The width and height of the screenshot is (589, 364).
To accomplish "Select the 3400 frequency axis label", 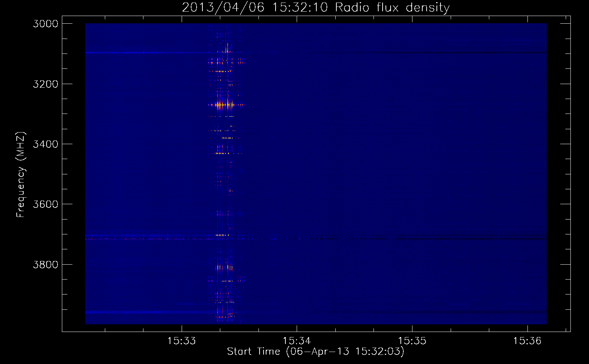I will [x=46, y=144].
